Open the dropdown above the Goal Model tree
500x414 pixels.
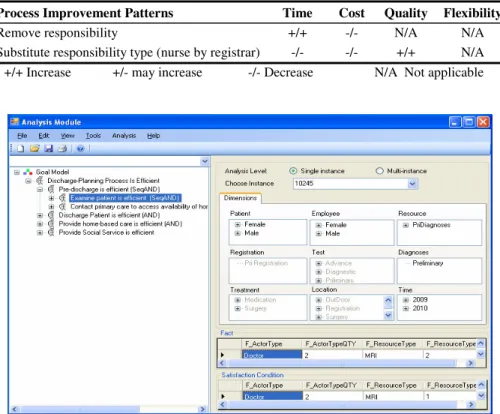[205, 161]
